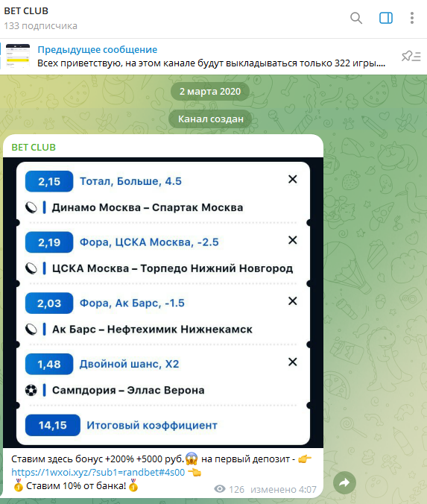Click the hockey puck icon beside Динамо Москва
The image size is (427, 504).
(31, 208)
